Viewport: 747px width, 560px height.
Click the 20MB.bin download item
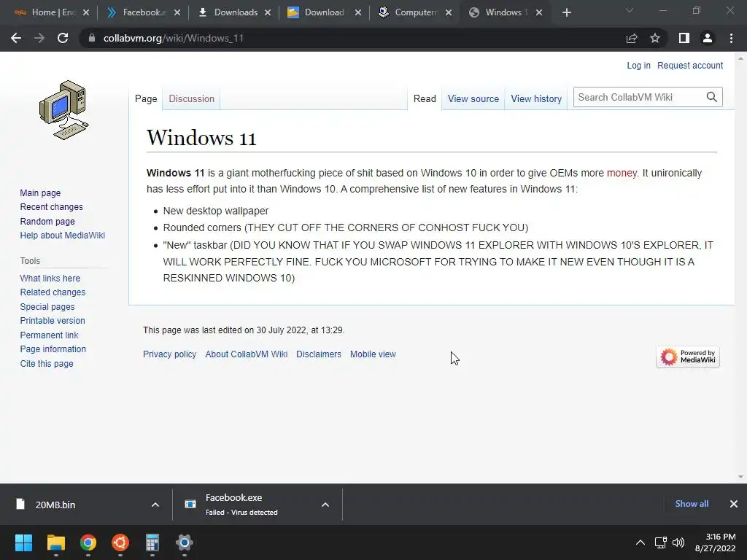point(76,505)
